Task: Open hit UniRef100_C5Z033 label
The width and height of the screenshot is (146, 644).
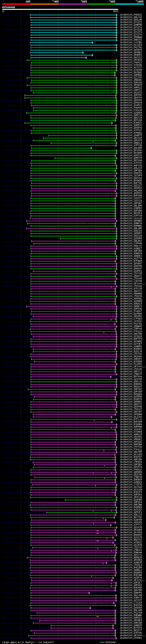Action: (x=131, y=548)
